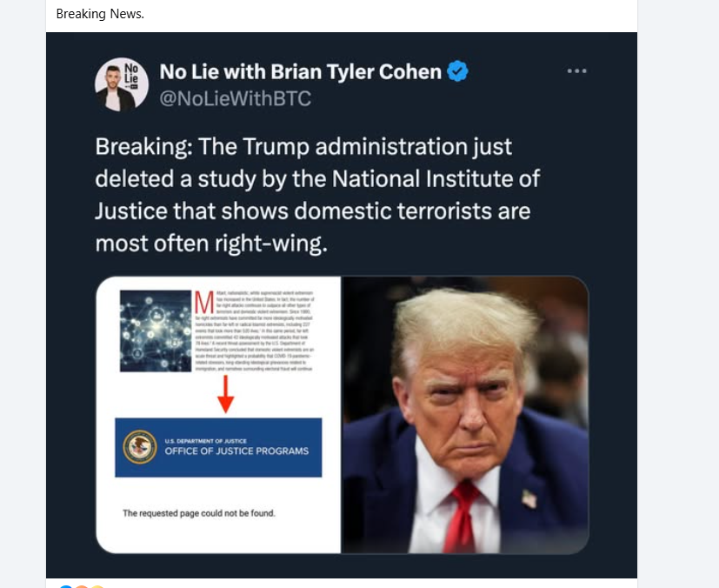
Task: Click the red downward arrow
Action: tap(225, 394)
